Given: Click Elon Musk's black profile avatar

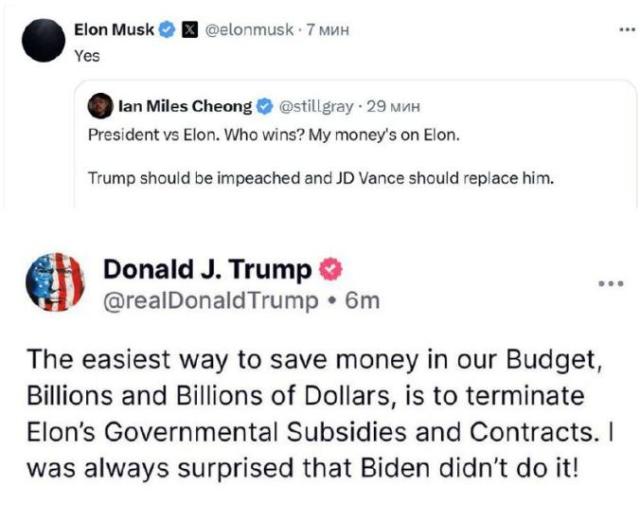Looking at the screenshot, I should click(40, 42).
